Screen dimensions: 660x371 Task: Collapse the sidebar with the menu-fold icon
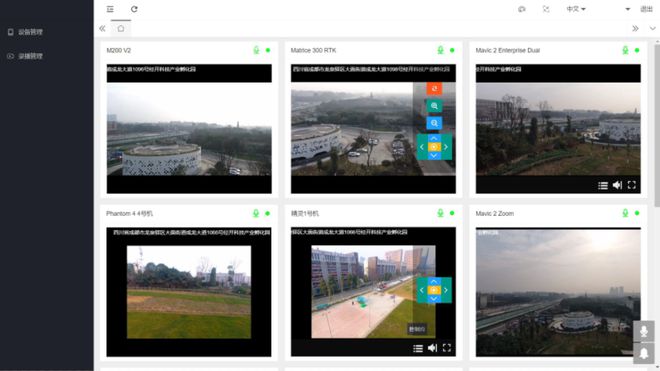pyautogui.click(x=110, y=9)
